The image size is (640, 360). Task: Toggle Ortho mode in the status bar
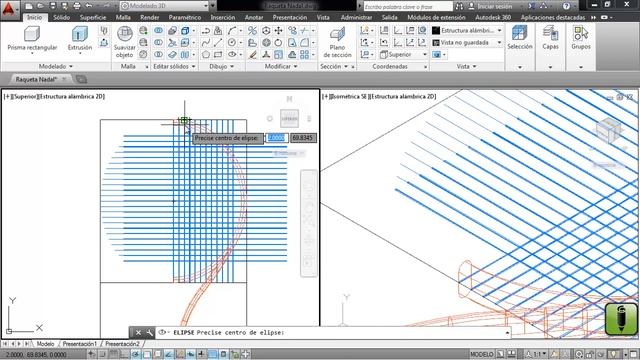pyautogui.click(x=124, y=354)
